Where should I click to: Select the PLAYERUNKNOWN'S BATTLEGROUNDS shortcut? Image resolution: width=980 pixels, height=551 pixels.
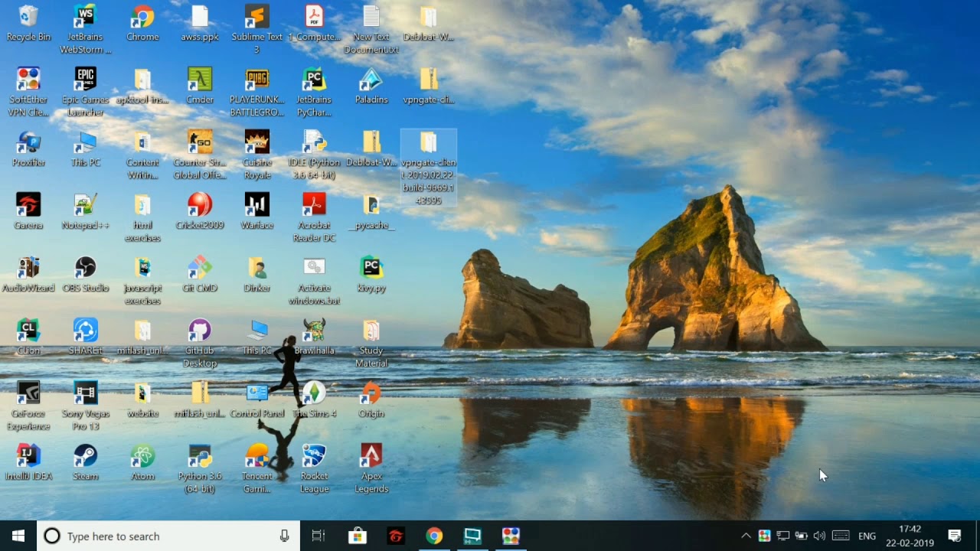coord(257,92)
